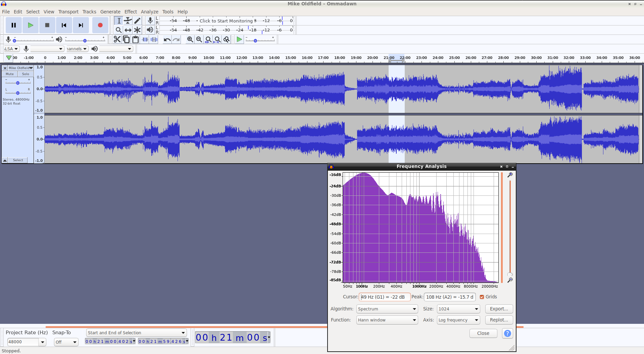Click the Cursor frequency readout field
Screen dimensions: 644x354
coord(385,297)
